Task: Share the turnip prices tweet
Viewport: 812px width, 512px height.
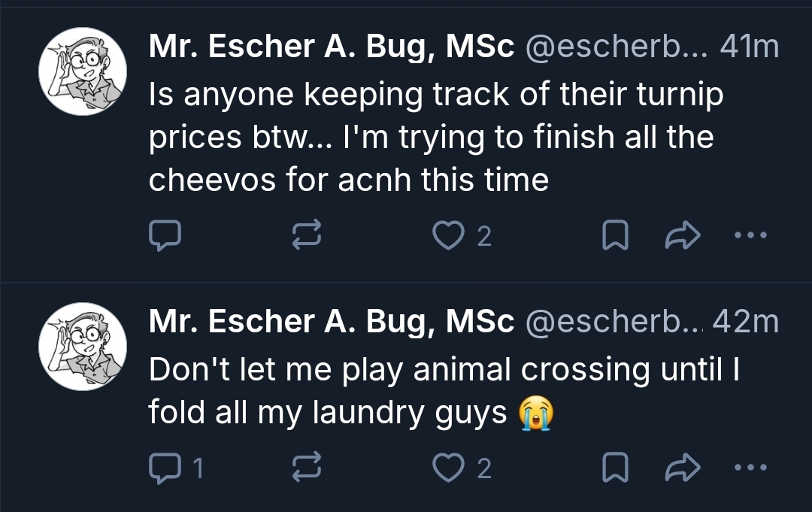Action: (x=683, y=236)
